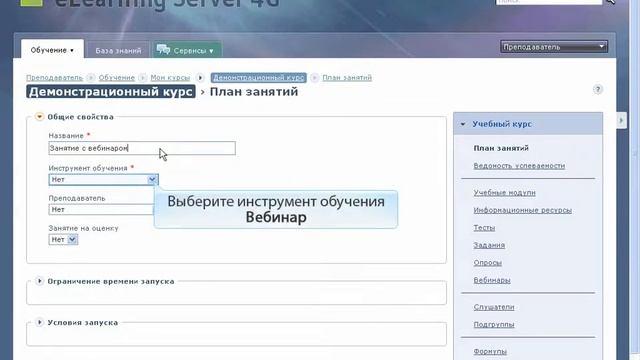Click the Демонстрационный курс page heading
Screen dimensions: 640x360
111,91
